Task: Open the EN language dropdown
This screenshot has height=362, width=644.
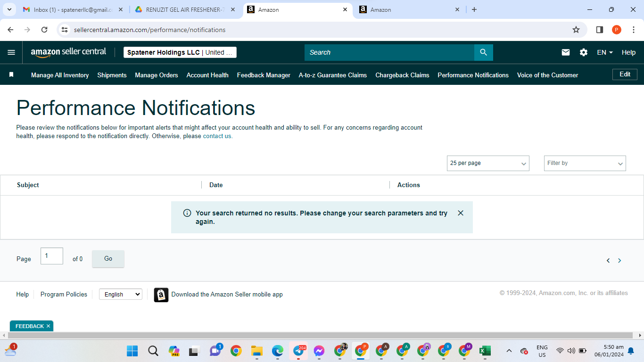Action: (x=605, y=52)
